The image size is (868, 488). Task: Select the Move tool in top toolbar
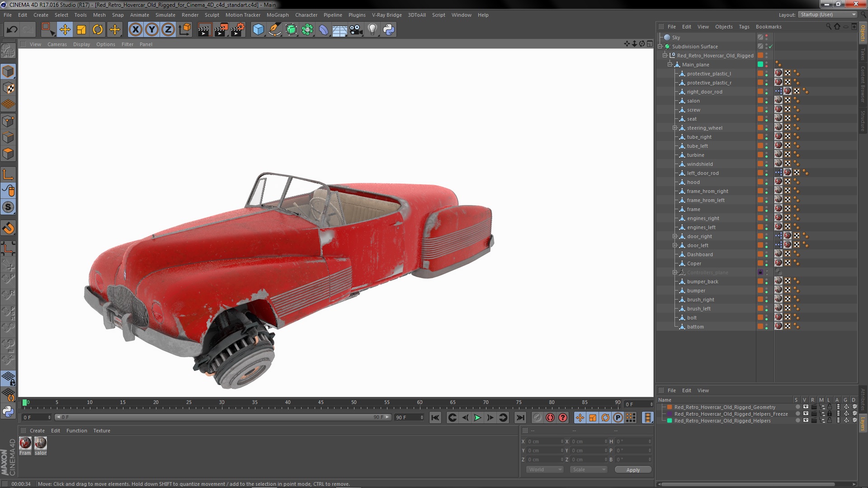click(65, 30)
